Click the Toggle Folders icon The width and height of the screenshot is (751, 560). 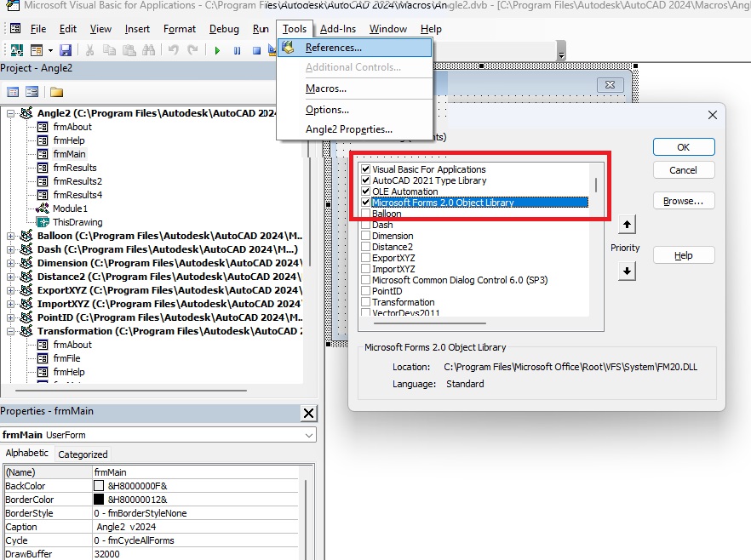point(56,92)
